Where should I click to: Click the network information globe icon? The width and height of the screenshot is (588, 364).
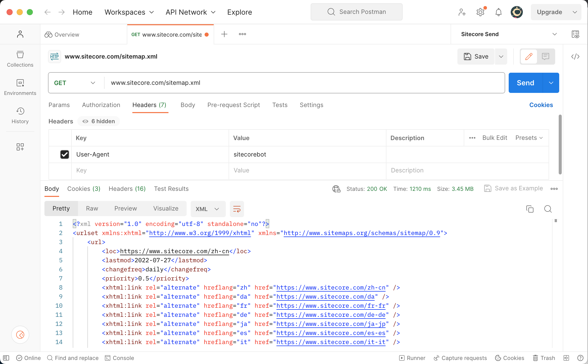[x=336, y=189]
